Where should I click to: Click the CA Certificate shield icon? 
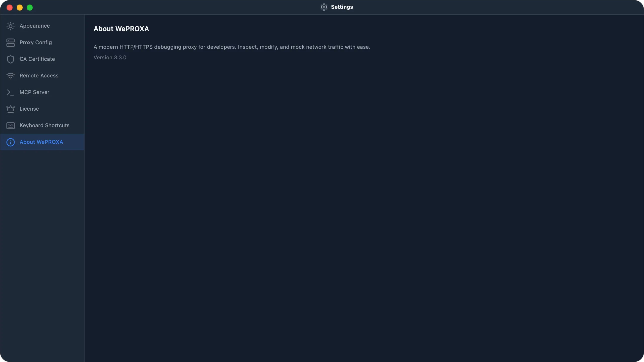10,59
